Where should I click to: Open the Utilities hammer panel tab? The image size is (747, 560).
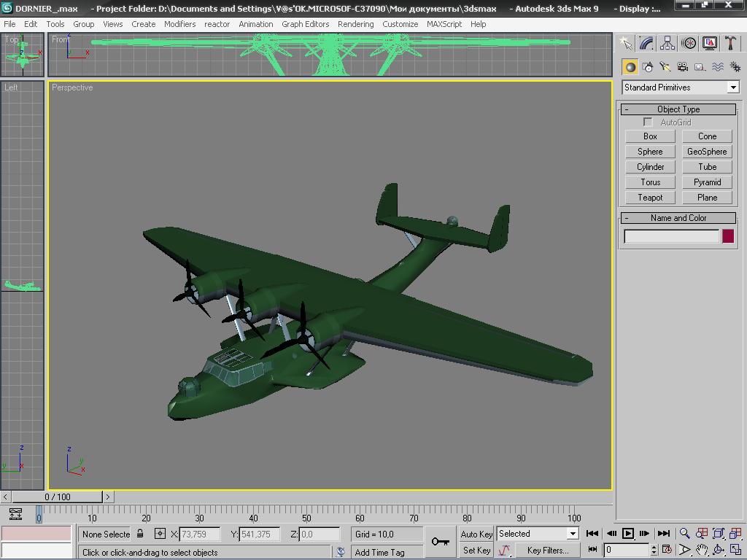[x=731, y=44]
